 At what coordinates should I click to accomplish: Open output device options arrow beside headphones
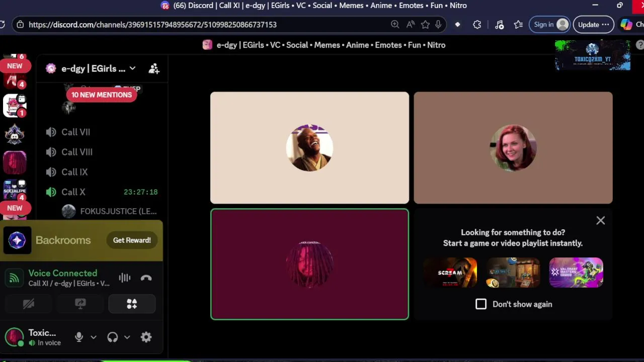127,337
